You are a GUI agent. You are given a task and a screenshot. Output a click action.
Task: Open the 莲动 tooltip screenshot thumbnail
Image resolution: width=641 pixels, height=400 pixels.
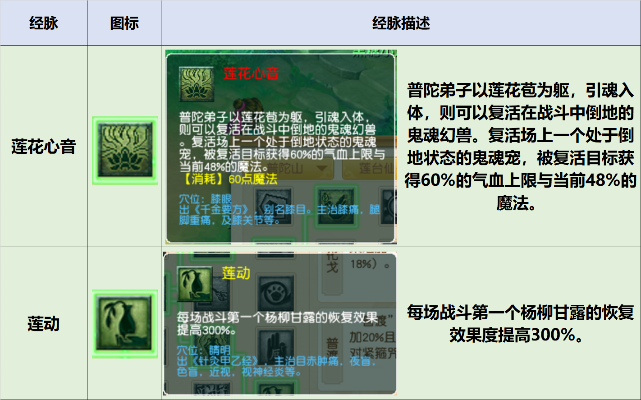pos(280,324)
